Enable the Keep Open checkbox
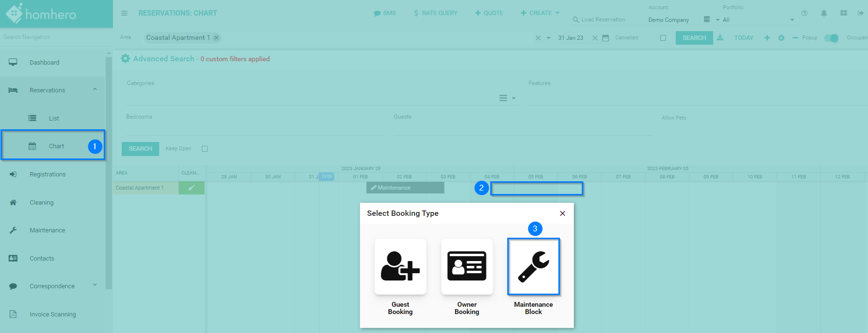This screenshot has width=868, height=333. tap(204, 149)
